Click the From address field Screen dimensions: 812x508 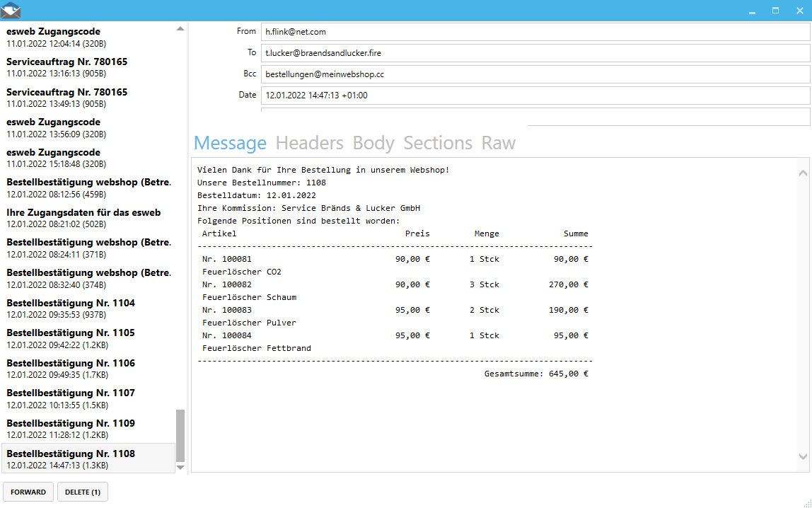pos(535,32)
